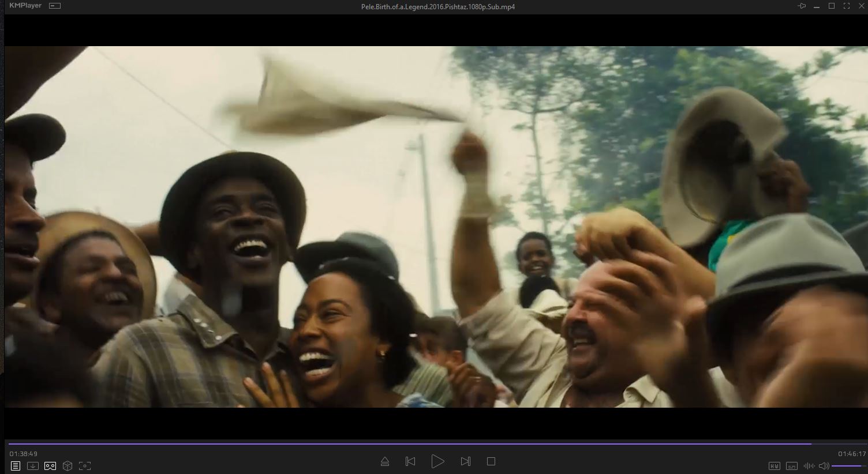Switch to compact mode next to KMPlayer
This screenshot has width=868, height=474.
coord(55,6)
